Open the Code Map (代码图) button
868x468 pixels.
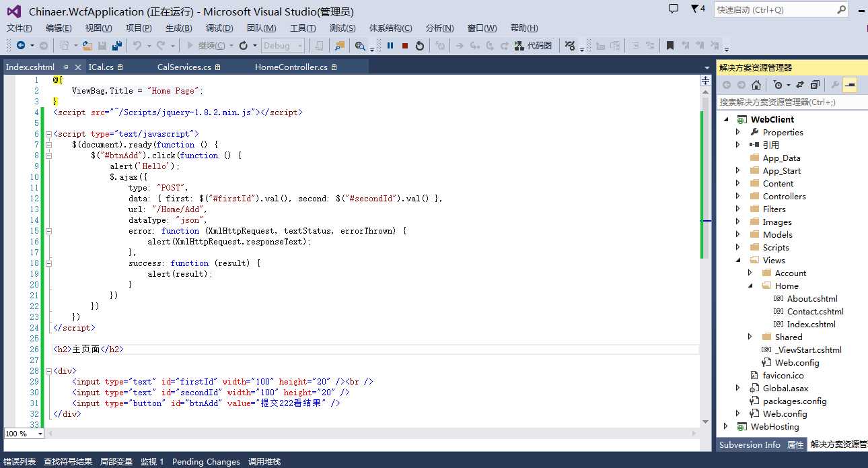point(533,45)
